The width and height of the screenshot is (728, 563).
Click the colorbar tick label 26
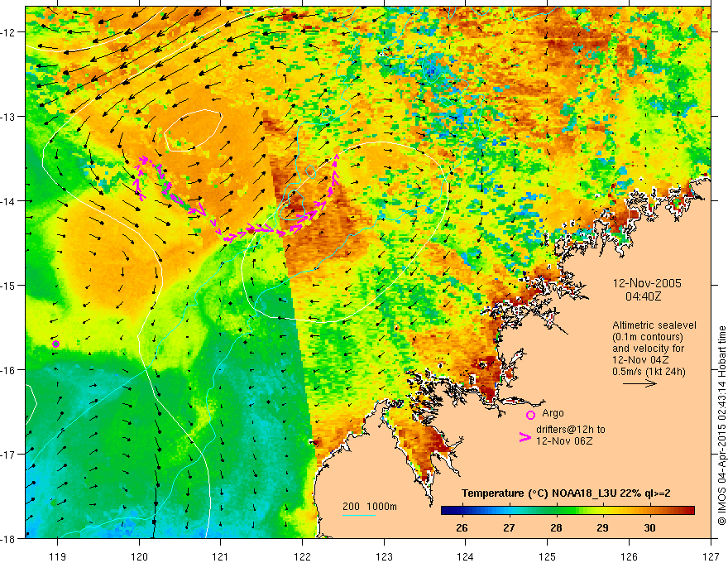point(462,528)
